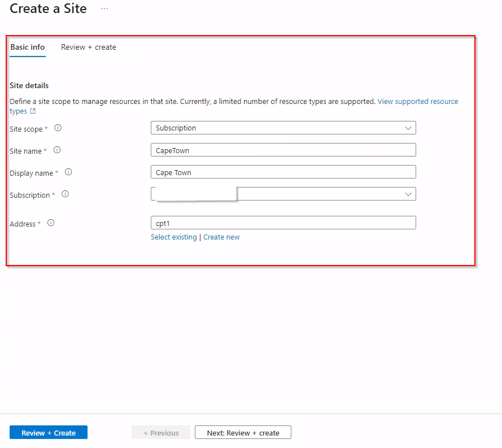Go to the Review + create tab
The width and height of the screenshot is (502, 448).
89,47
